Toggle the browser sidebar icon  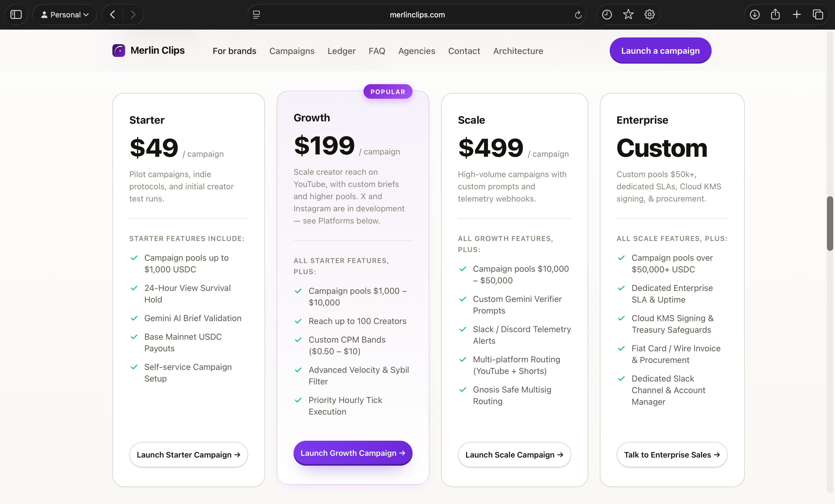click(x=16, y=15)
